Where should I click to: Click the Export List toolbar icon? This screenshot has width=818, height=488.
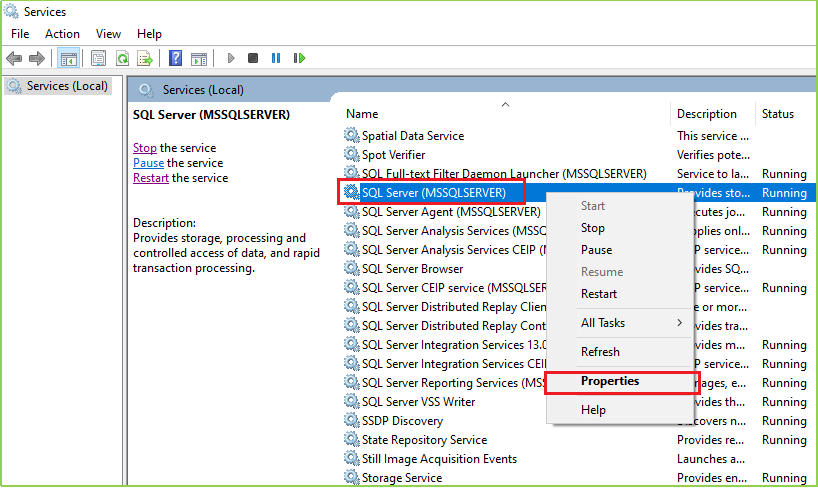click(x=145, y=58)
